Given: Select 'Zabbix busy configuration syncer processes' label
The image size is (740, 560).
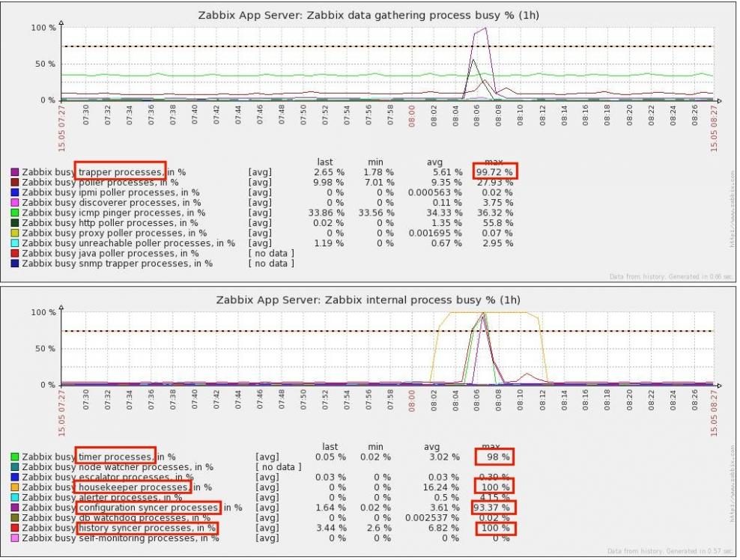Looking at the screenshot, I should pos(132,508).
